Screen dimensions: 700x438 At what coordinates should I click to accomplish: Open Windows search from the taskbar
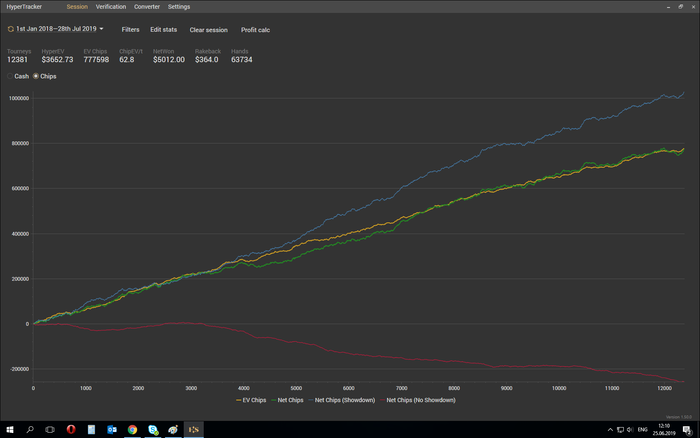click(30, 430)
